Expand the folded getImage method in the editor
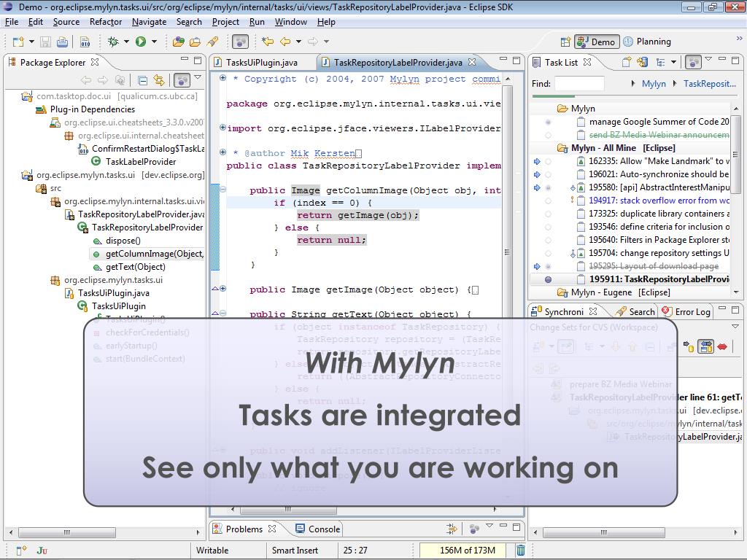This screenshot has height=560, width=747. click(x=222, y=288)
